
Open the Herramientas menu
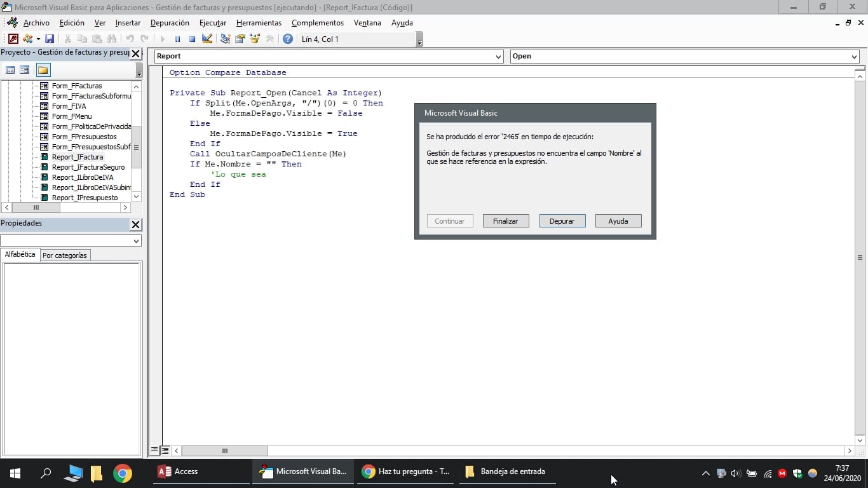[259, 23]
